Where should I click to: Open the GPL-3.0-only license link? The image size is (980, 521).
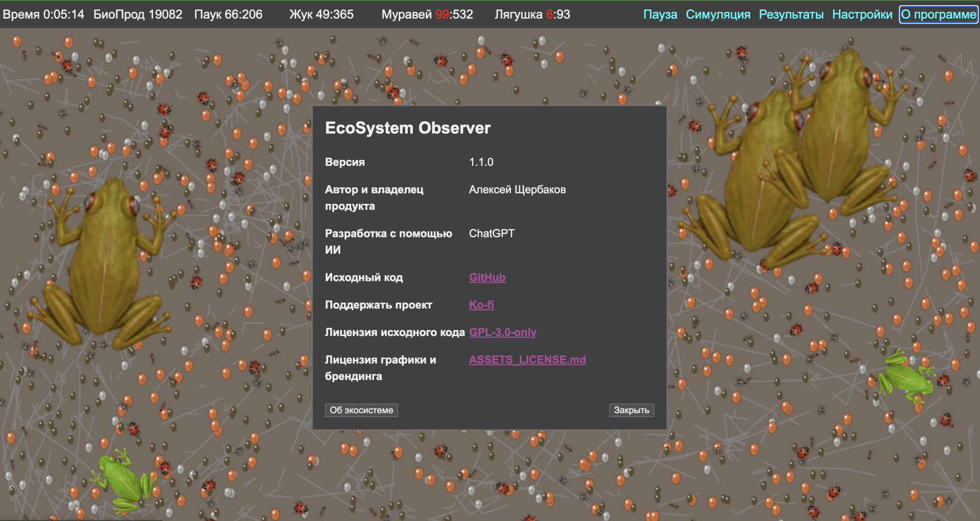(x=503, y=333)
